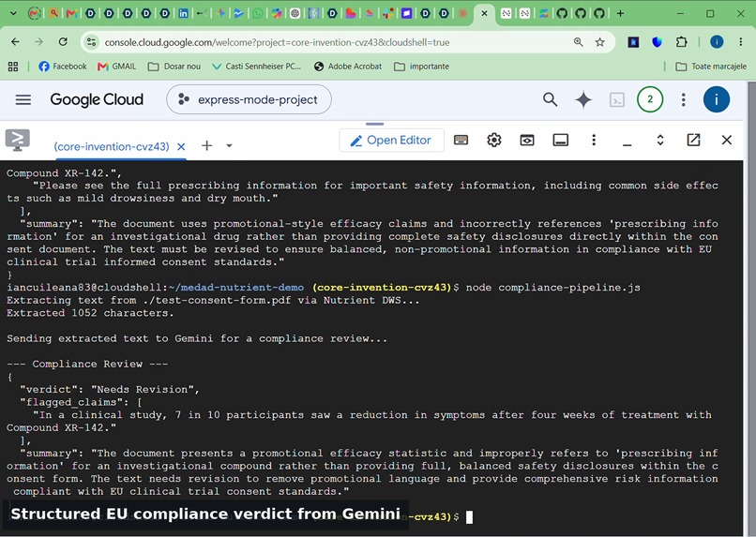Expand the new-tab project dropdown arrow
756x537 pixels.
click(229, 145)
